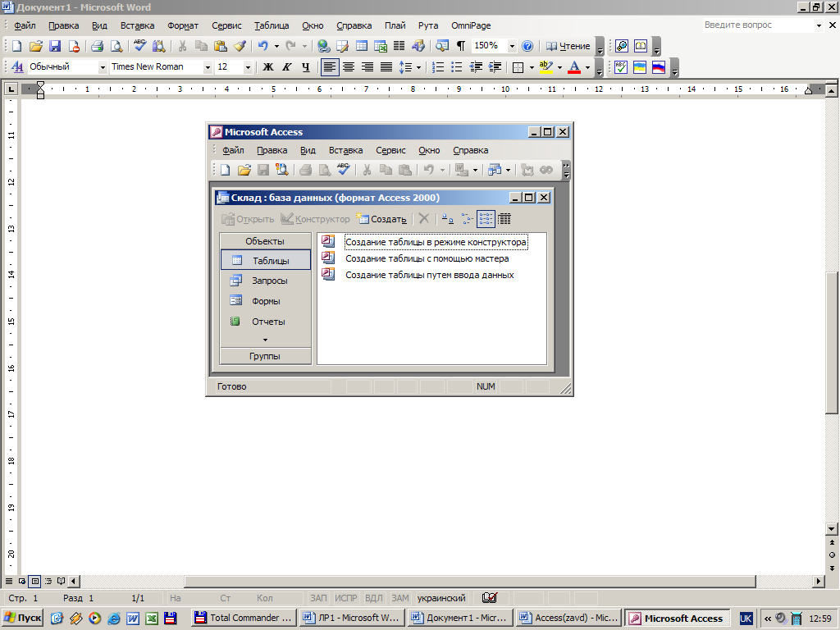Switch to ЛР1 - Microsoft Word taskbar button
Image resolution: width=840 pixels, height=630 pixels.
coord(351,618)
